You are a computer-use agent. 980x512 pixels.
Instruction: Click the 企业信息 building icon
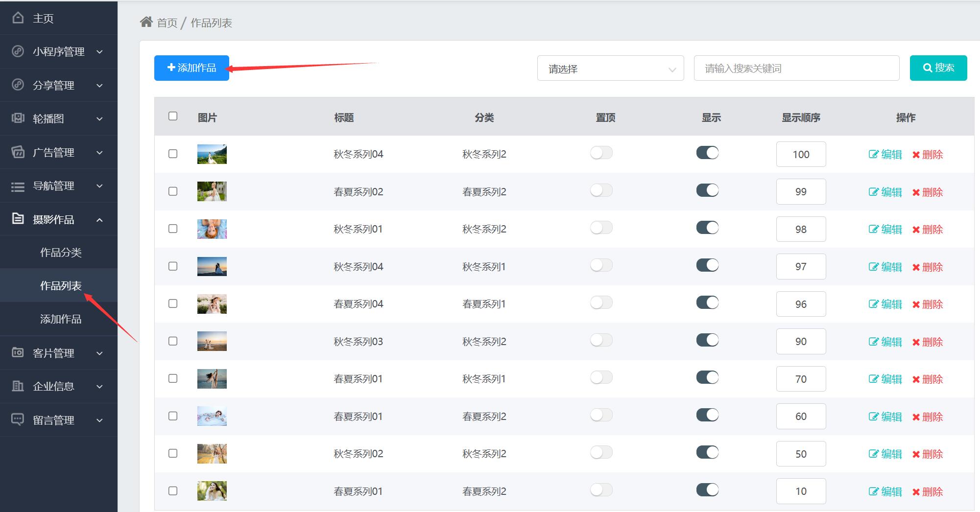(x=18, y=386)
